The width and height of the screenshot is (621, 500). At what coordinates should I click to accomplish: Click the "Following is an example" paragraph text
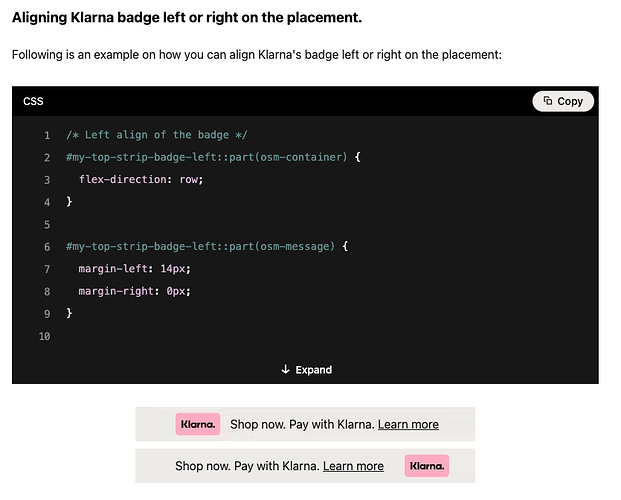(x=256, y=53)
